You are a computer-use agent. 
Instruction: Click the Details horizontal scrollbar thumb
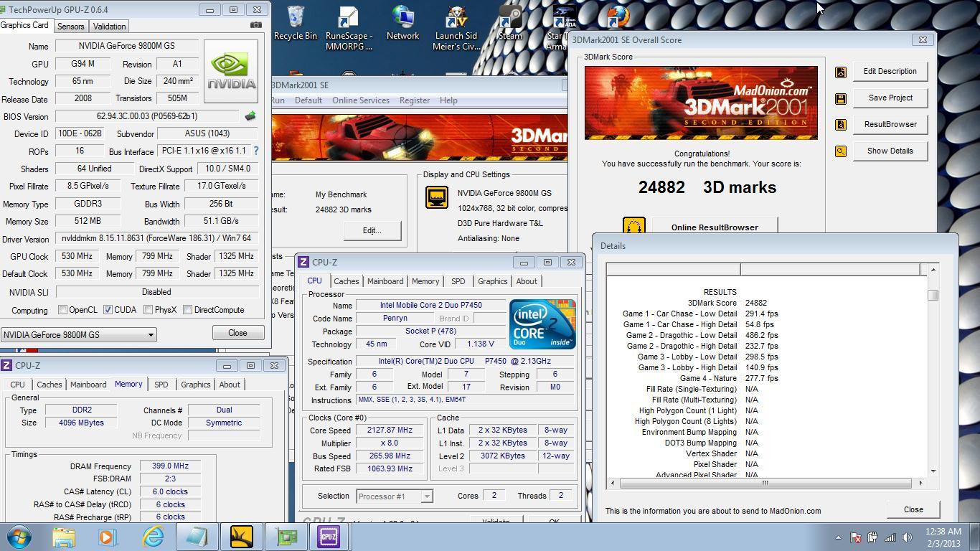coord(765,483)
